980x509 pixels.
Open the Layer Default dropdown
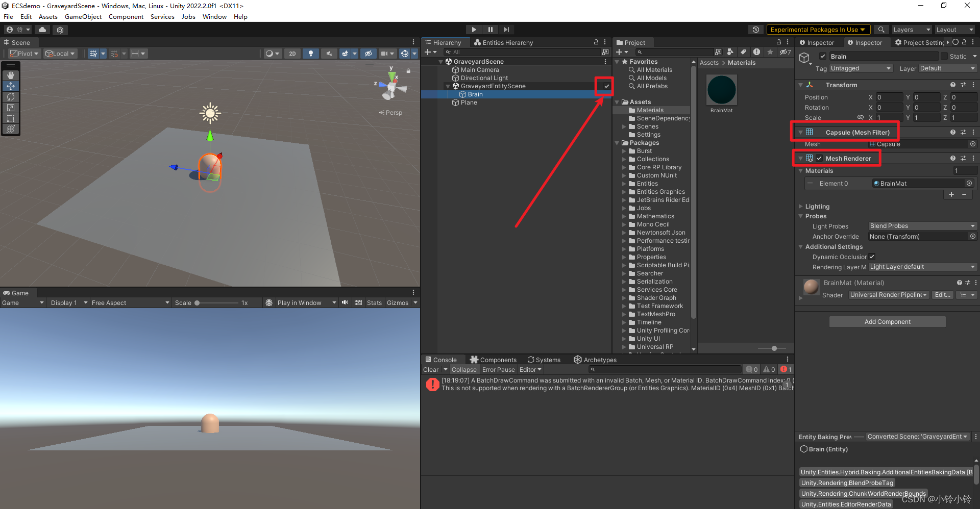pyautogui.click(x=948, y=68)
